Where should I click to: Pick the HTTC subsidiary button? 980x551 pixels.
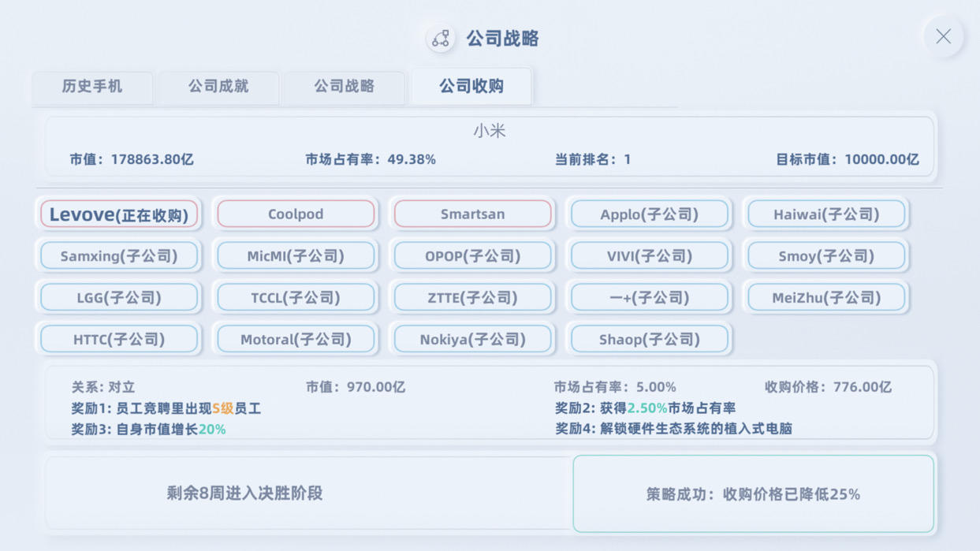click(x=119, y=340)
